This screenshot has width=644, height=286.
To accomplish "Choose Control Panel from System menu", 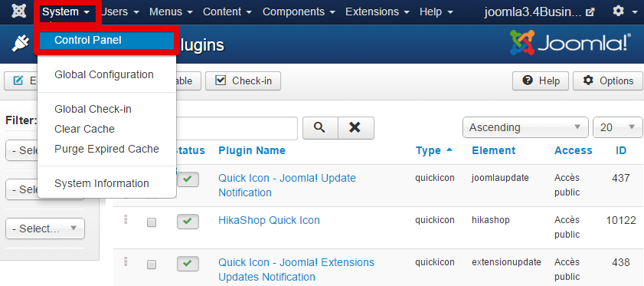I will click(107, 40).
